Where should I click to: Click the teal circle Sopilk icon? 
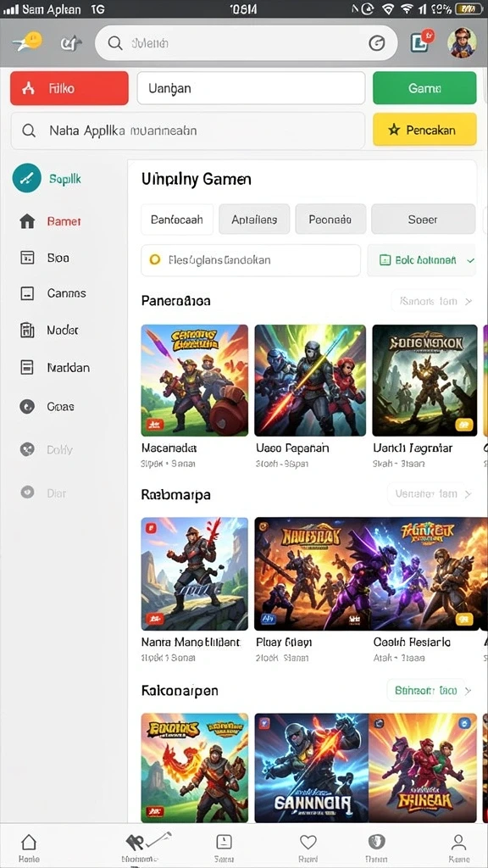point(26,178)
